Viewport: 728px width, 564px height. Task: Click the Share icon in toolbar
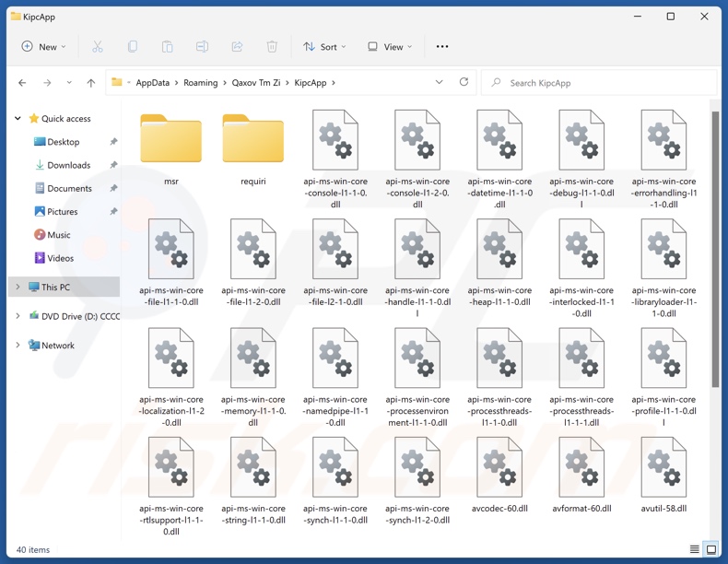tap(237, 47)
